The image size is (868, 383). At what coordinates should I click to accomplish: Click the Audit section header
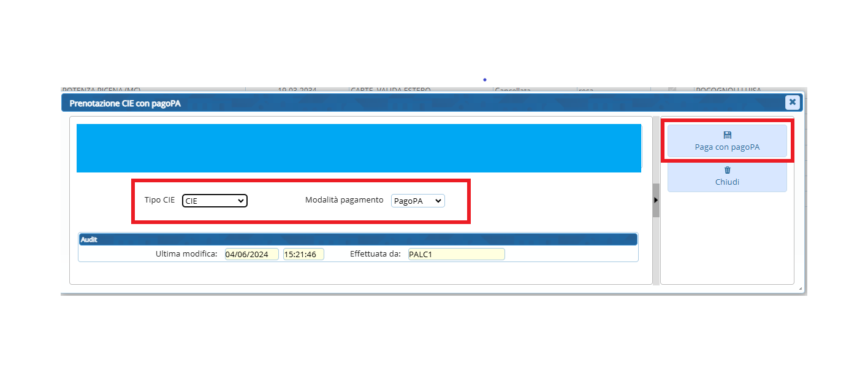click(x=358, y=239)
